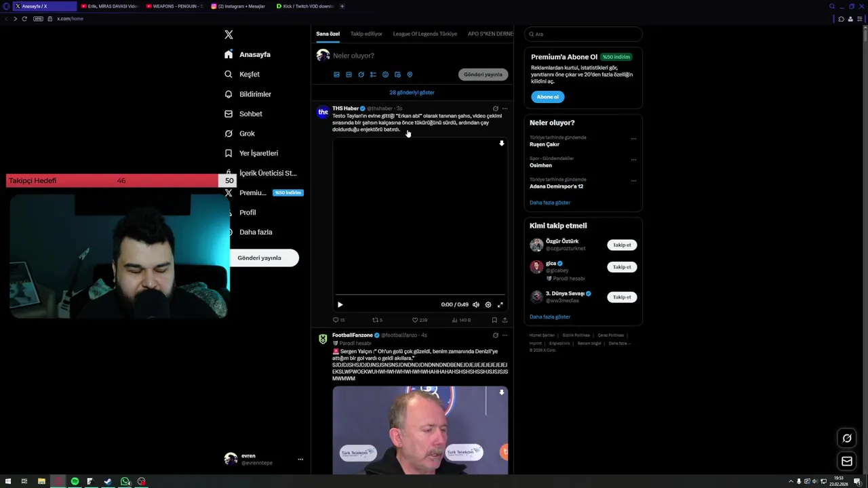Add media image to new post
The width and height of the screenshot is (868, 488).
click(336, 75)
